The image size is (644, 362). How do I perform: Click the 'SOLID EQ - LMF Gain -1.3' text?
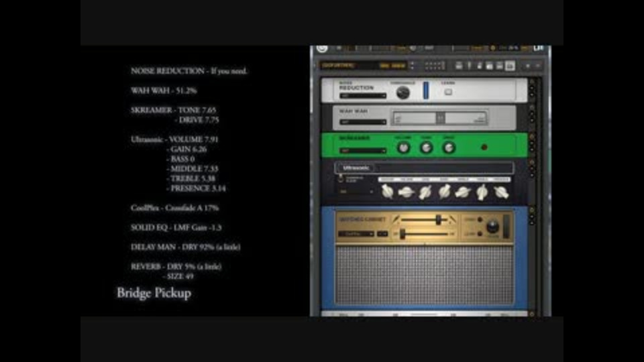pos(176,227)
